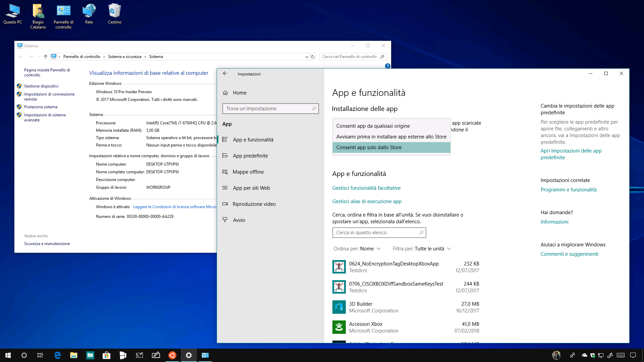Open Action Center notification icon
644x362 pixels.
(x=633, y=355)
